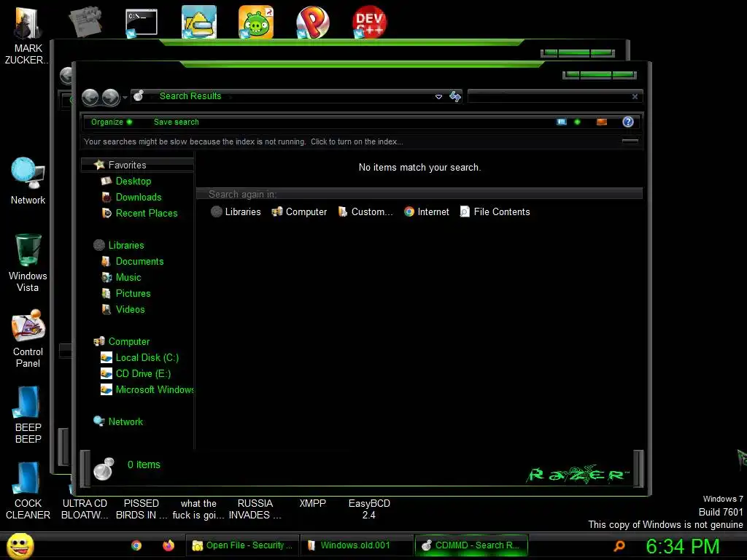This screenshot has height=560, width=747.
Task: Open the MARK ZUCKER.. desktop icon
Action: click(x=27, y=36)
